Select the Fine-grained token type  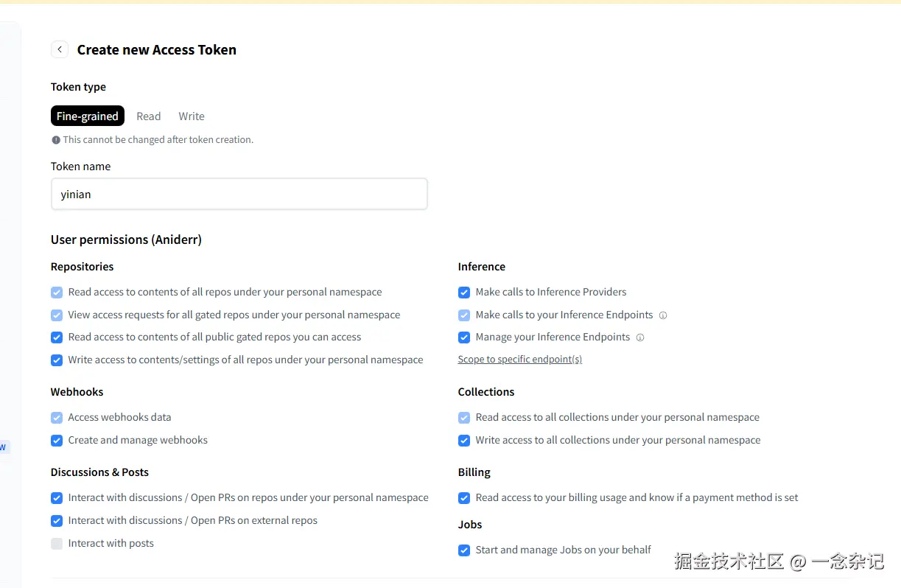pos(88,116)
